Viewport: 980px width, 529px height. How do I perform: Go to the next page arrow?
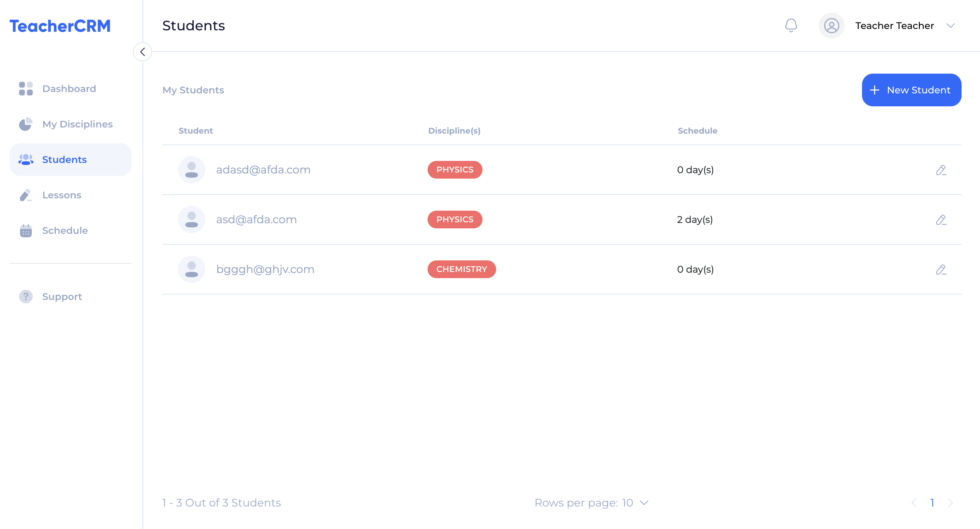950,502
